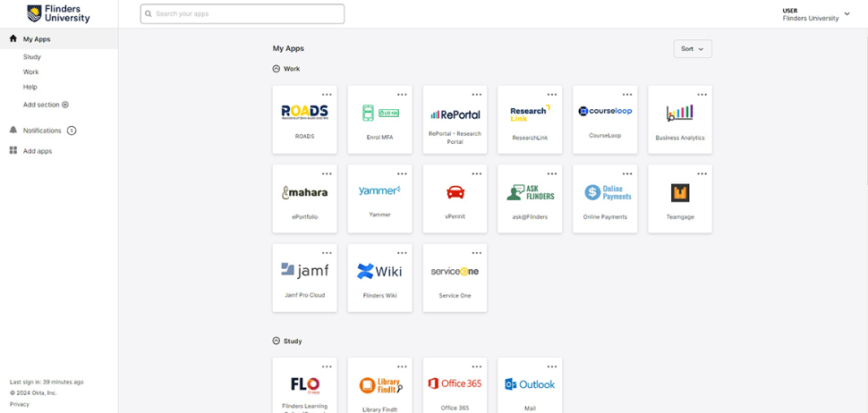Open the mahara ePortfolio app

[x=304, y=198]
